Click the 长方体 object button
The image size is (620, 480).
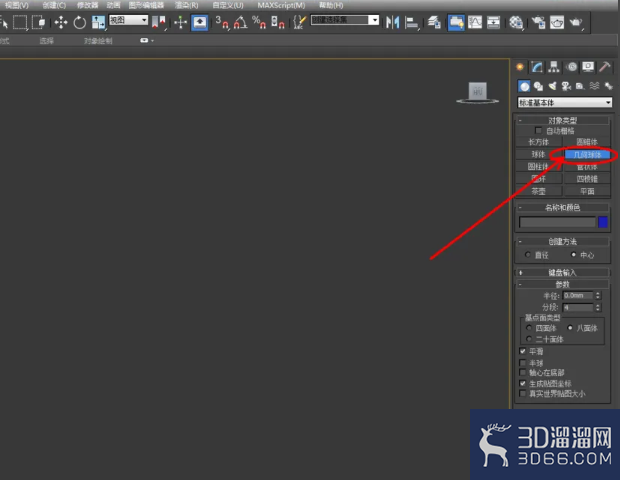539,142
